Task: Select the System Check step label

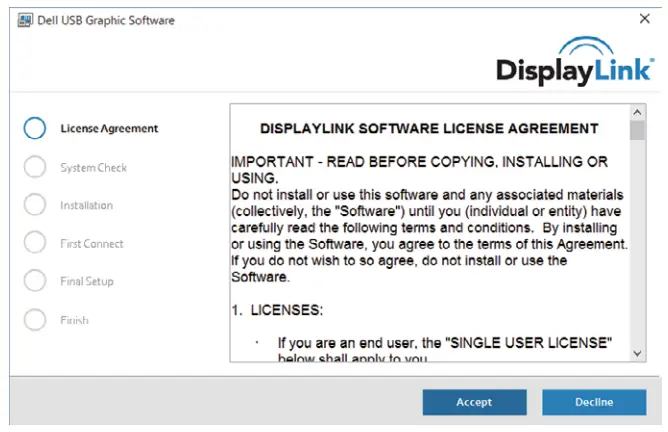Action: [94, 168]
